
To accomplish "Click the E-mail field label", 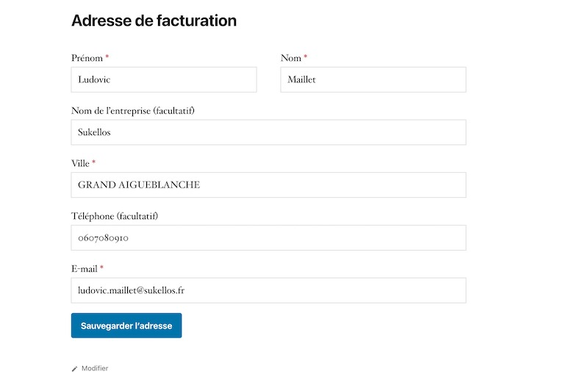I will [x=85, y=269].
